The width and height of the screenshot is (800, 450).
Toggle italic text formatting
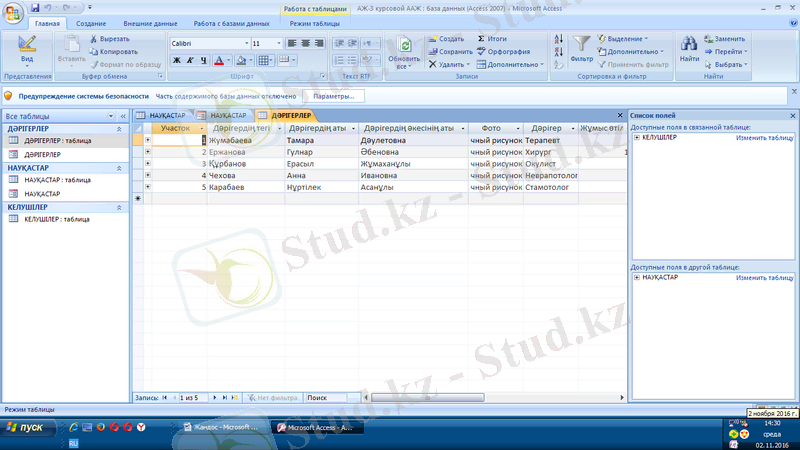coord(189,60)
